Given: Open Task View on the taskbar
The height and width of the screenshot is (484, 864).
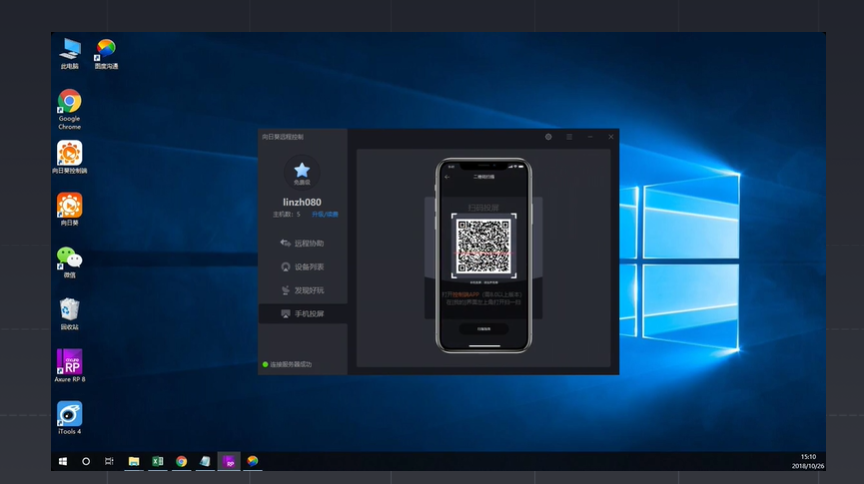Looking at the screenshot, I should click(x=109, y=461).
